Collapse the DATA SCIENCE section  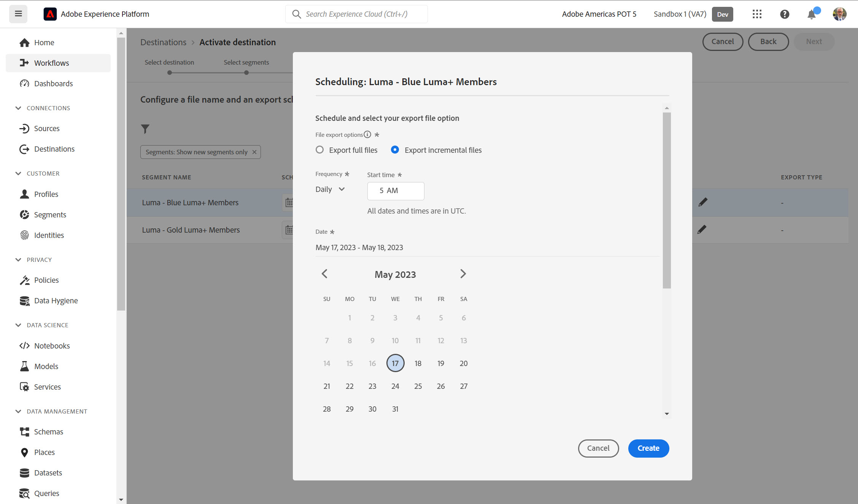[18, 325]
